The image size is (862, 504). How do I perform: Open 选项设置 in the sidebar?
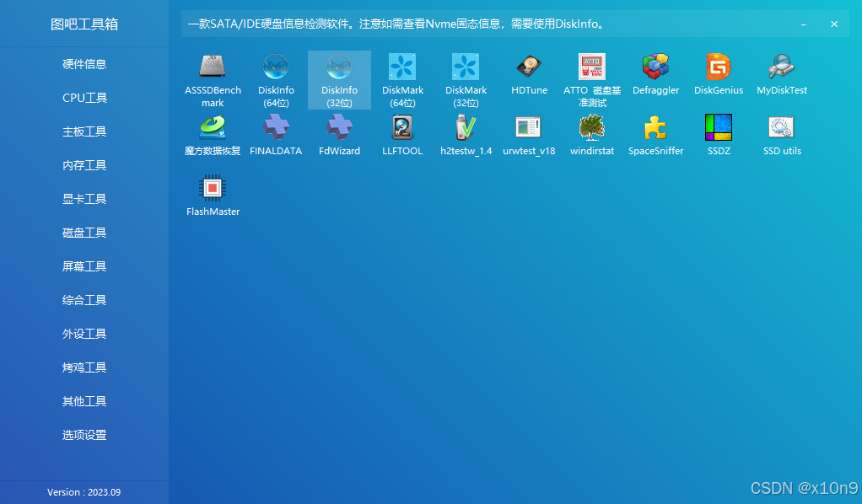point(84,435)
